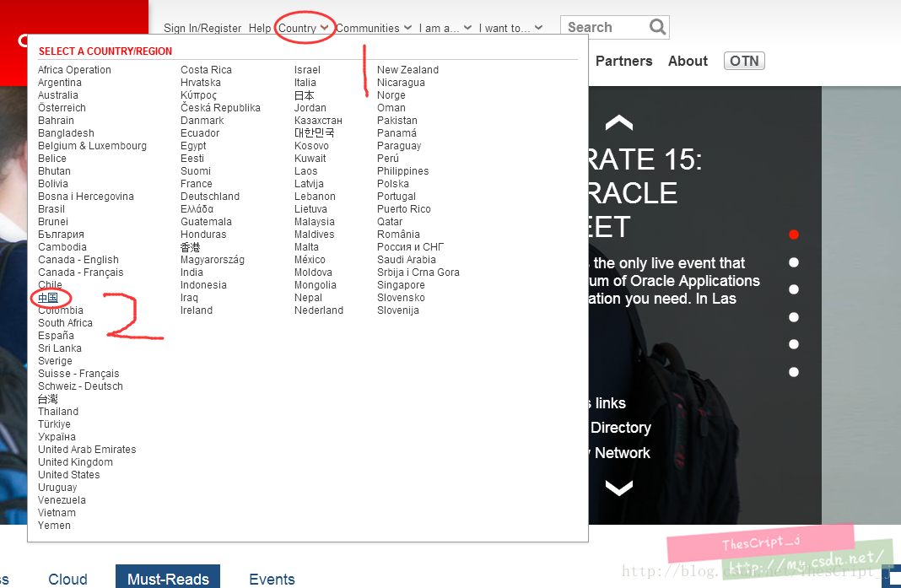The width and height of the screenshot is (901, 588).
Task: Select Türkiye
Action: tap(54, 424)
